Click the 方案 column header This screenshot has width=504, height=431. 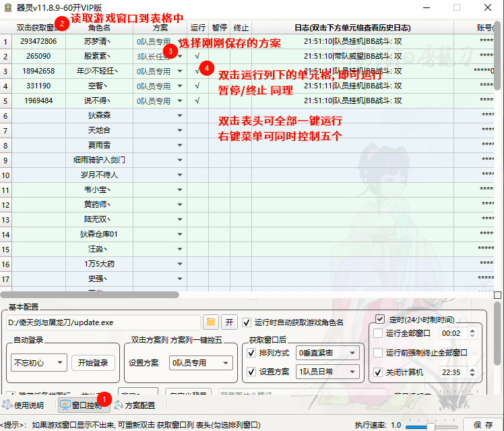(x=160, y=28)
